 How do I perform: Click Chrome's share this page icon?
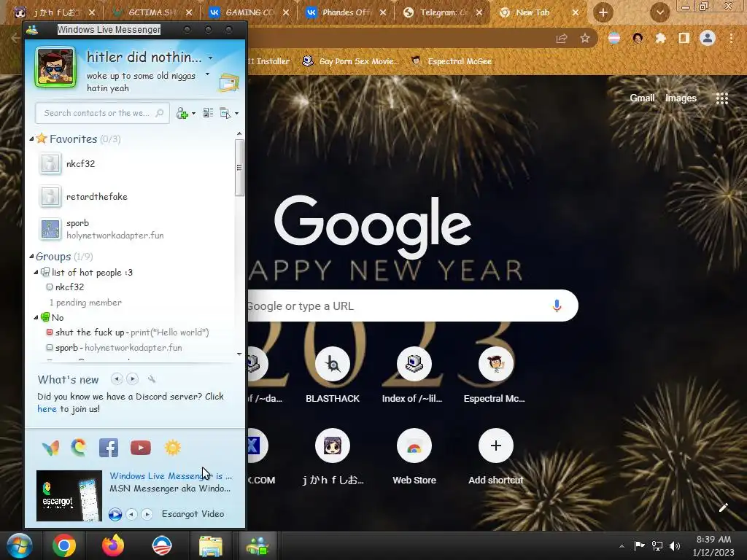pyautogui.click(x=562, y=39)
